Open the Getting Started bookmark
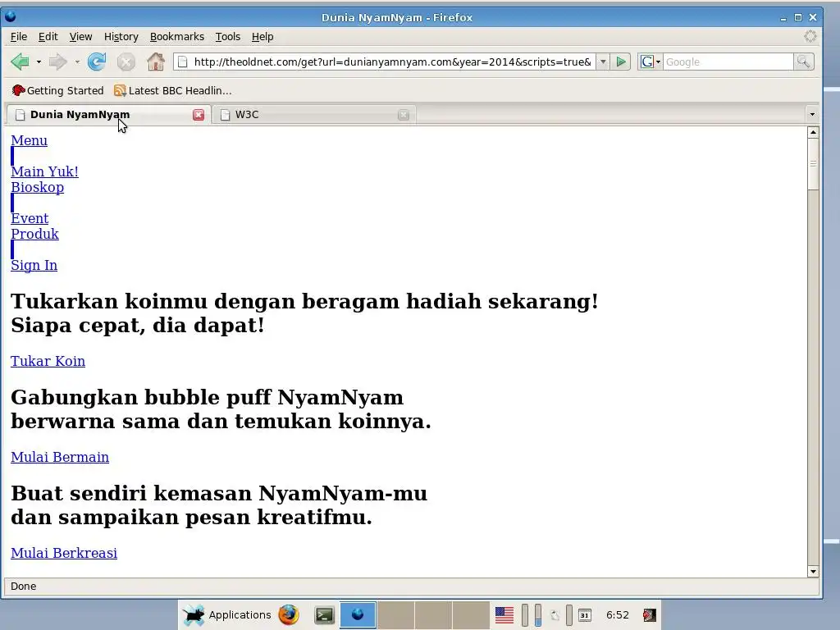 [58, 90]
